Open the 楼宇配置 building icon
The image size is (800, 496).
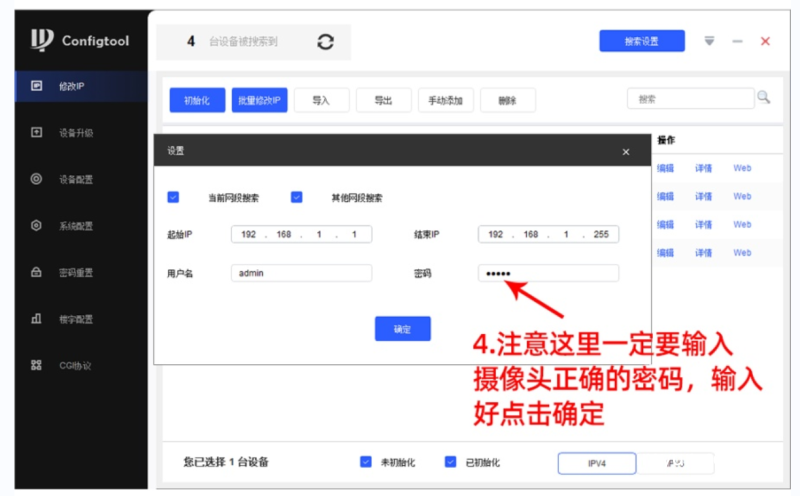36,318
